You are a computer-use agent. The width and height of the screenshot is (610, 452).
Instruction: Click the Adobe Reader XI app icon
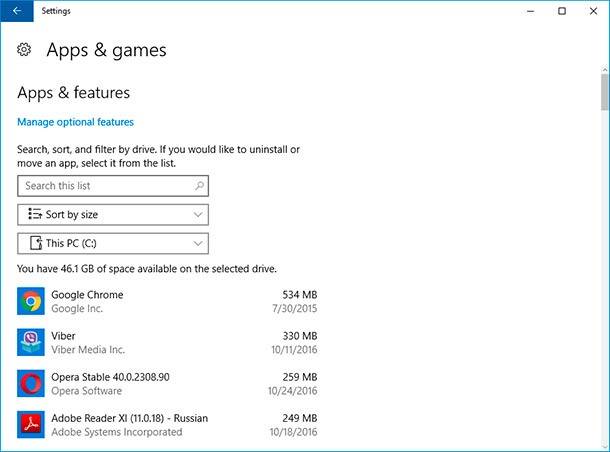(x=31, y=425)
